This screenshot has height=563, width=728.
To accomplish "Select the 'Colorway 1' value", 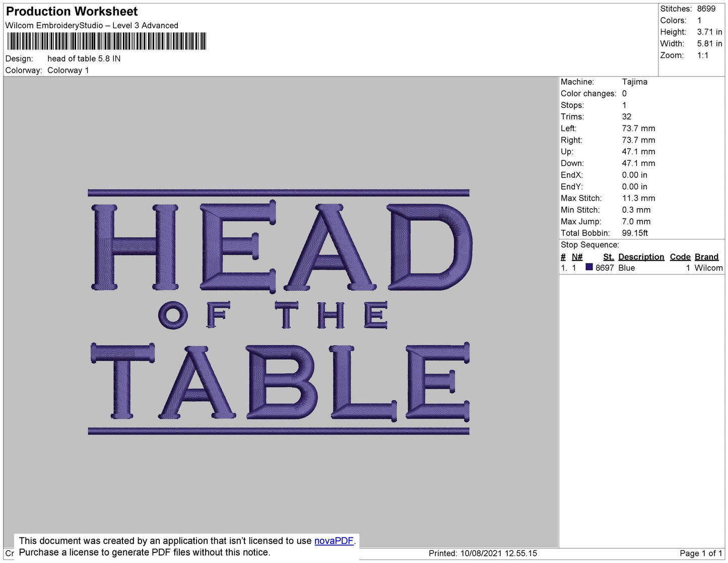I will click(x=68, y=70).
